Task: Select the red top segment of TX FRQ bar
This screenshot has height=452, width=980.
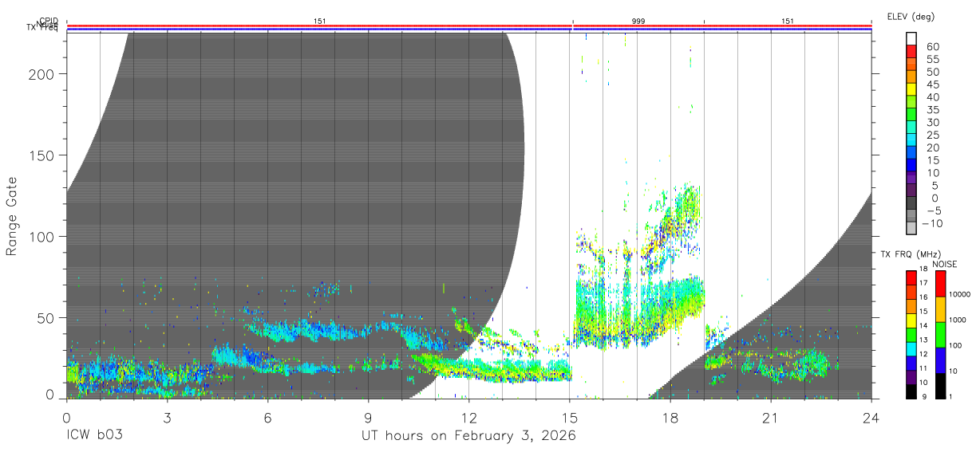Action: (x=911, y=278)
